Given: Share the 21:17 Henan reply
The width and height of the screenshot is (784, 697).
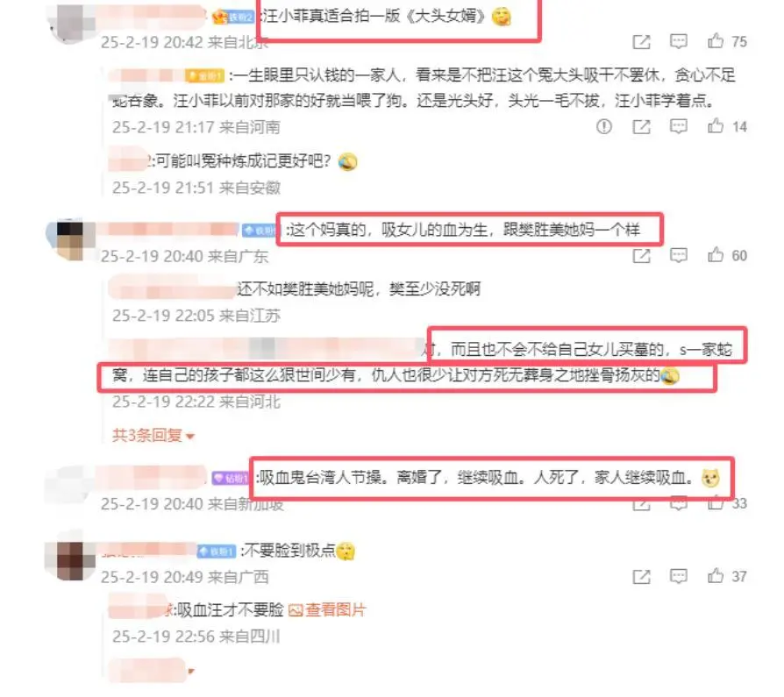Looking at the screenshot, I should 642,127.
